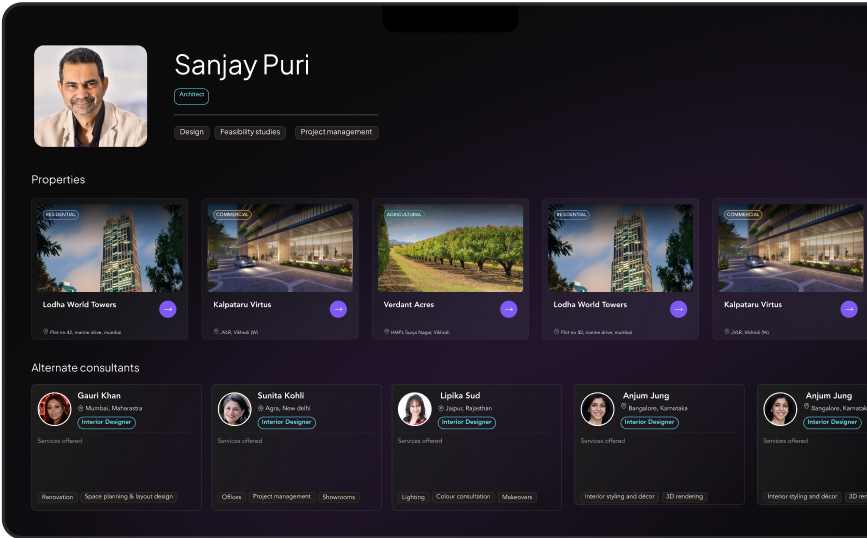This screenshot has height=538, width=867.
Task: Choose the Colour consultation tag
Action: (463, 497)
